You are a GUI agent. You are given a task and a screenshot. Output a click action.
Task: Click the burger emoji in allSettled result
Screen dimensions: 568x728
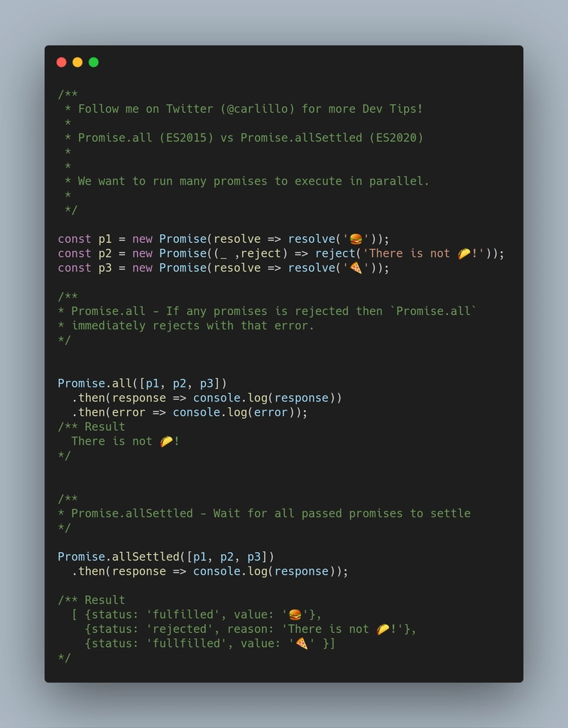(295, 614)
